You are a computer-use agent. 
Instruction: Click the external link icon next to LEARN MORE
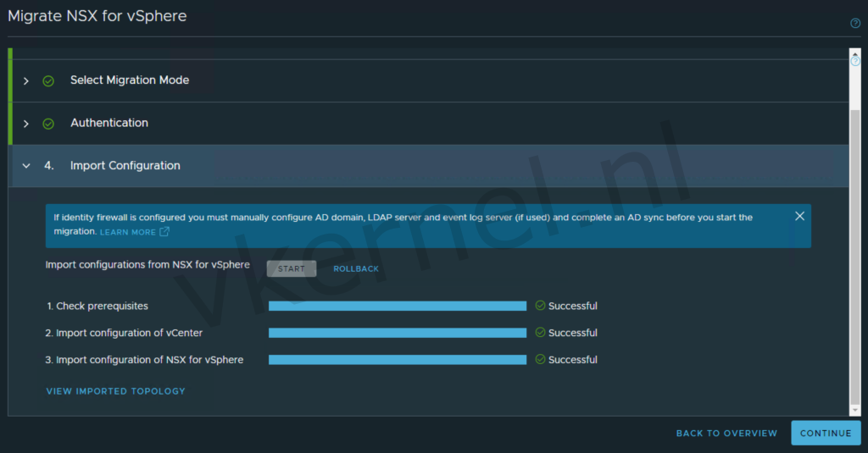[x=164, y=232]
